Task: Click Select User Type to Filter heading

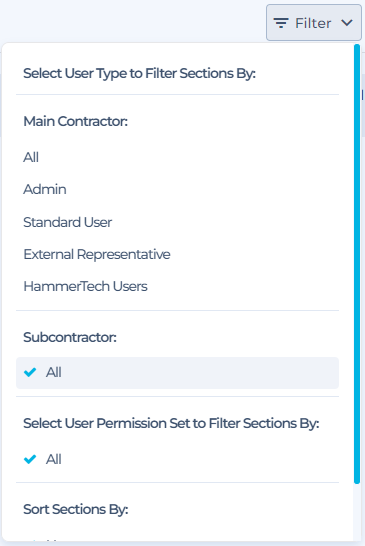Action: click(139, 73)
